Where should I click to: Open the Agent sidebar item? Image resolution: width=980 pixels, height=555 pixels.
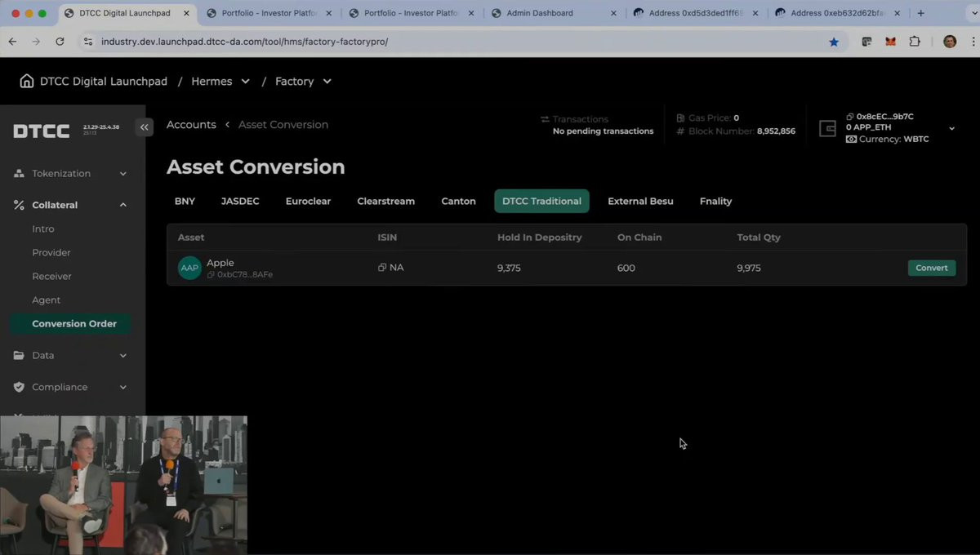pyautogui.click(x=47, y=300)
